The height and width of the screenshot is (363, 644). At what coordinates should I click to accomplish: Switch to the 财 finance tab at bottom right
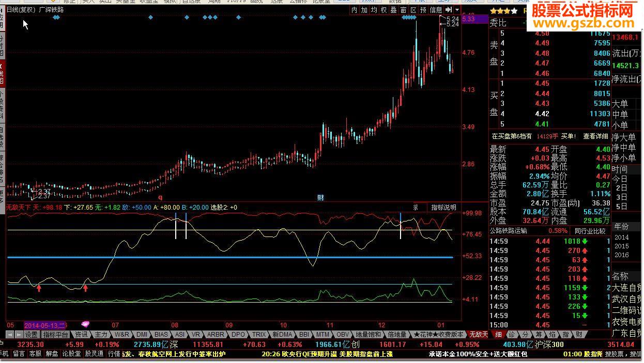[x=579, y=335]
